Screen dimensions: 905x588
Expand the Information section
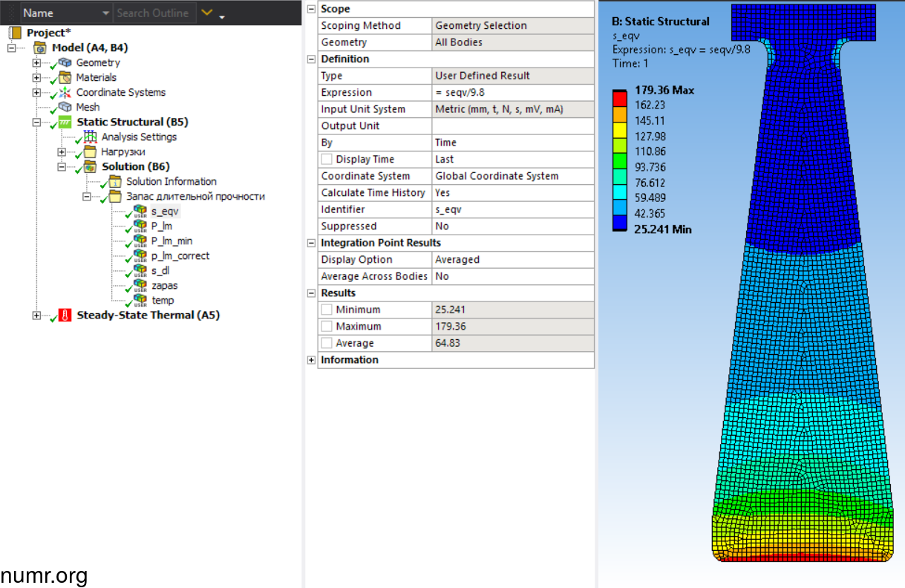[311, 360]
